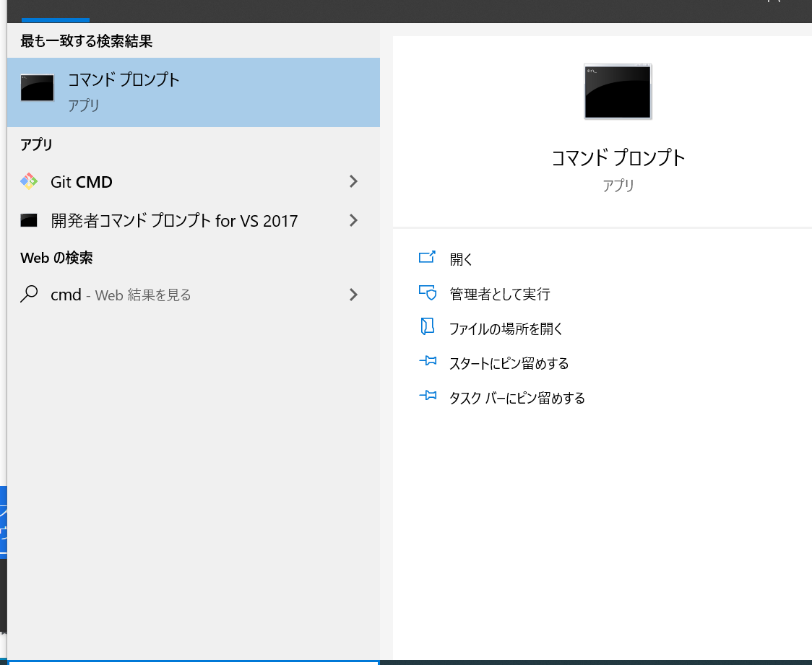Expand the Git CMD chevron
Screen dimensions: 812x665
pyautogui.click(x=353, y=182)
